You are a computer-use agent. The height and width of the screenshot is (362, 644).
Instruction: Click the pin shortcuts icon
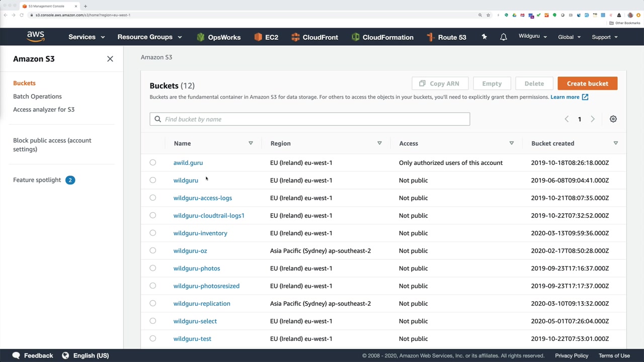pyautogui.click(x=484, y=37)
